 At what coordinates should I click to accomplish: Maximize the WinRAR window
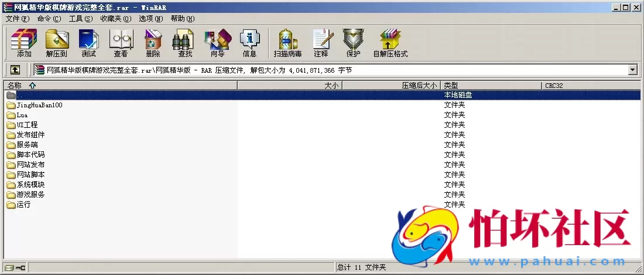(x=625, y=8)
